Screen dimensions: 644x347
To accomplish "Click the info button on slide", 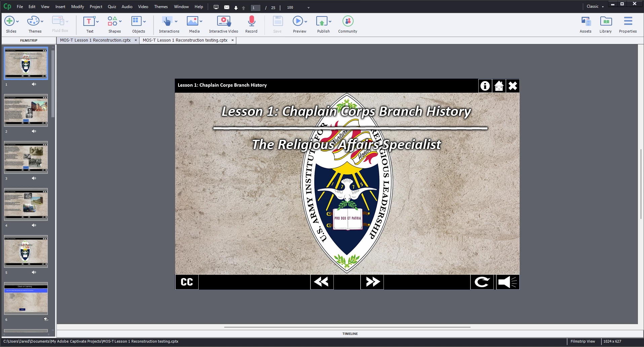I will [485, 86].
